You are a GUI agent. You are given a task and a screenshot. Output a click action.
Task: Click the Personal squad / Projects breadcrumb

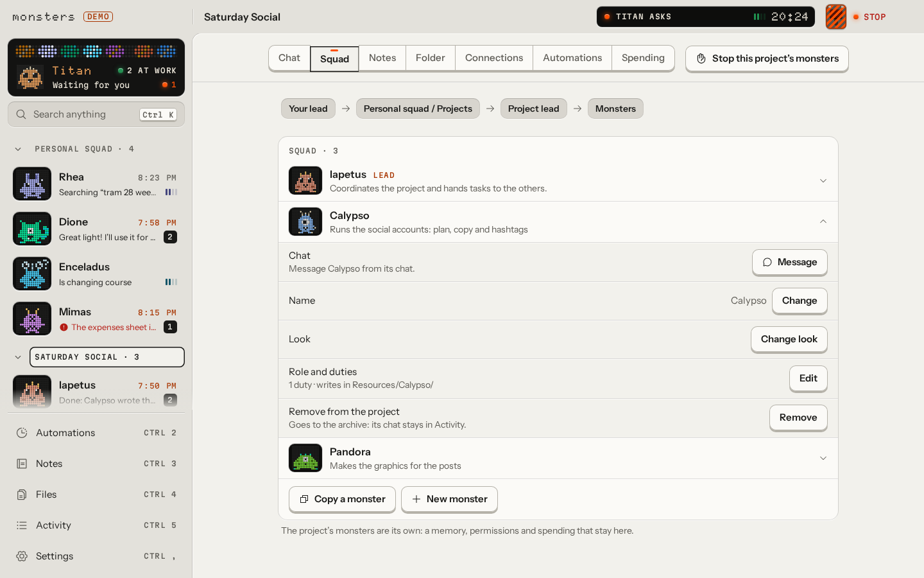[x=418, y=109]
